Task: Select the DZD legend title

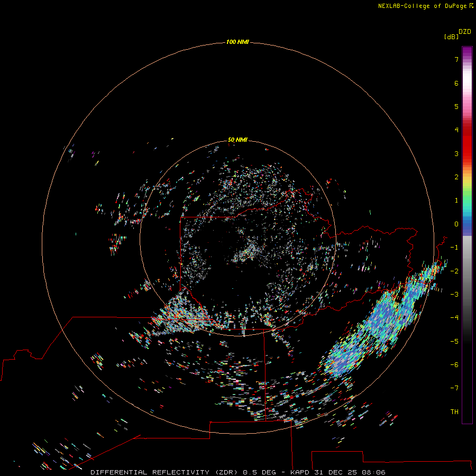Action: coord(465,32)
